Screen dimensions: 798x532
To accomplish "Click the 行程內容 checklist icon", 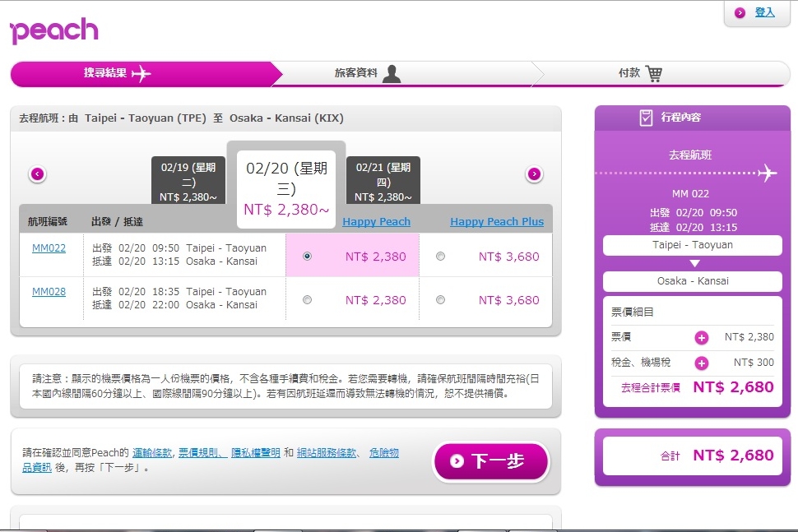I will pos(646,118).
